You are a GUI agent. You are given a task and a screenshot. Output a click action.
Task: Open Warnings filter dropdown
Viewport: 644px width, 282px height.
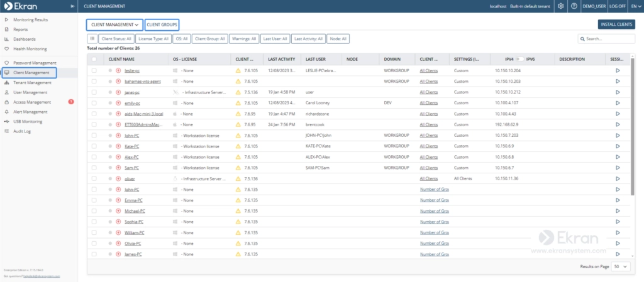(x=243, y=38)
